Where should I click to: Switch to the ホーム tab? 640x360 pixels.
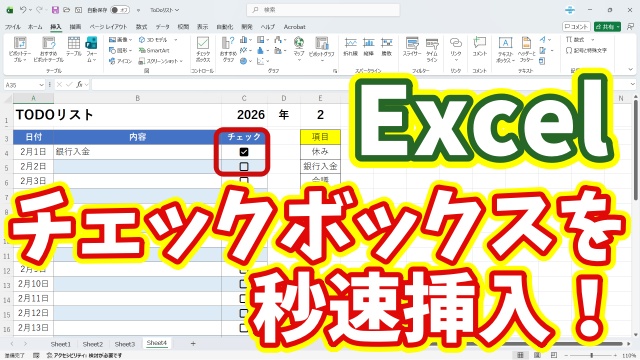click(35, 27)
